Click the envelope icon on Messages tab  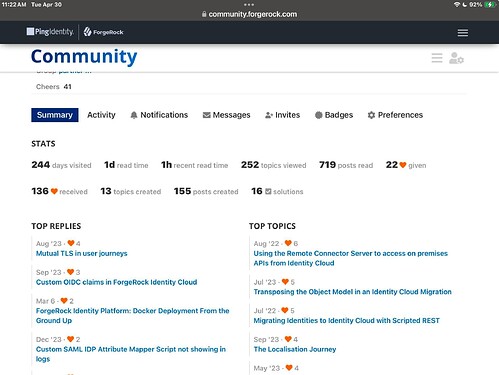[x=207, y=115]
